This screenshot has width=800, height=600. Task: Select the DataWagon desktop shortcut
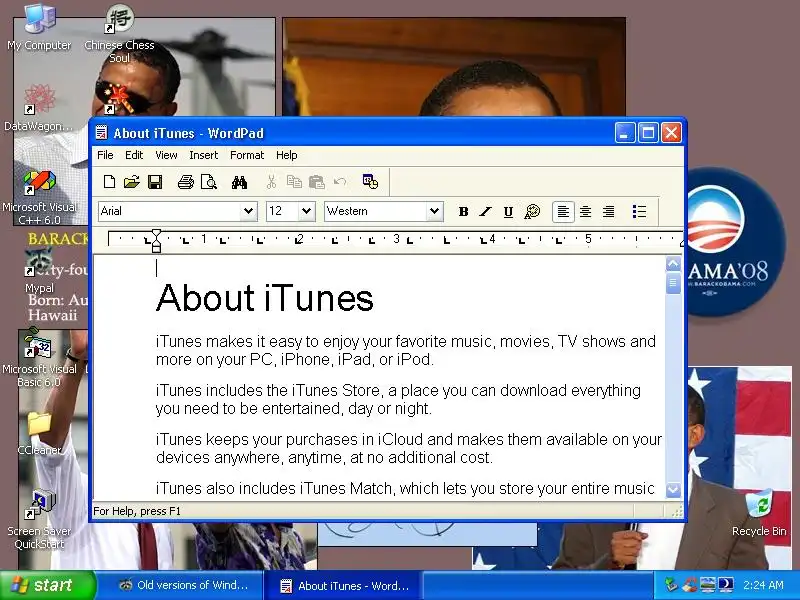point(38,106)
